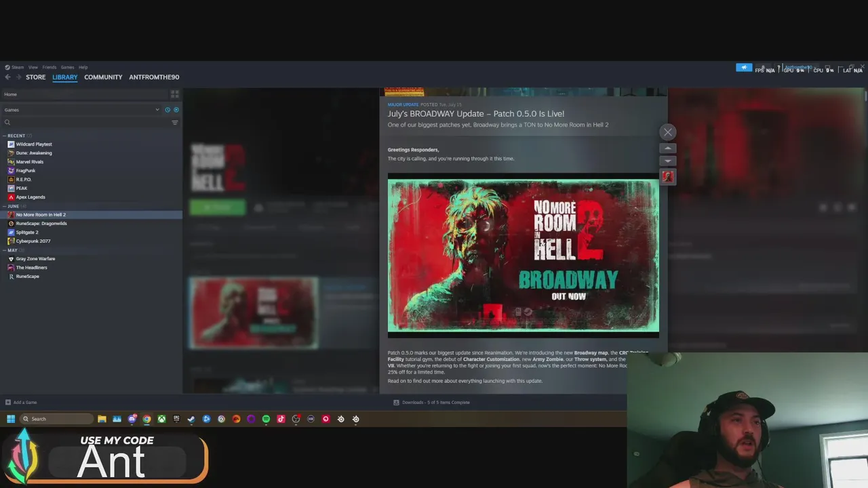Screen dimensions: 868x488
Task: Open the Friends menu
Action: 50,67
